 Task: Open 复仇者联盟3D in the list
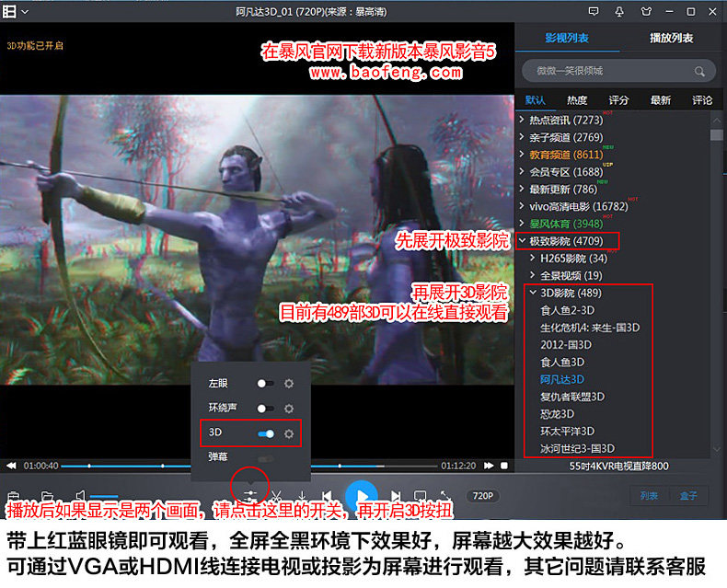coord(572,397)
